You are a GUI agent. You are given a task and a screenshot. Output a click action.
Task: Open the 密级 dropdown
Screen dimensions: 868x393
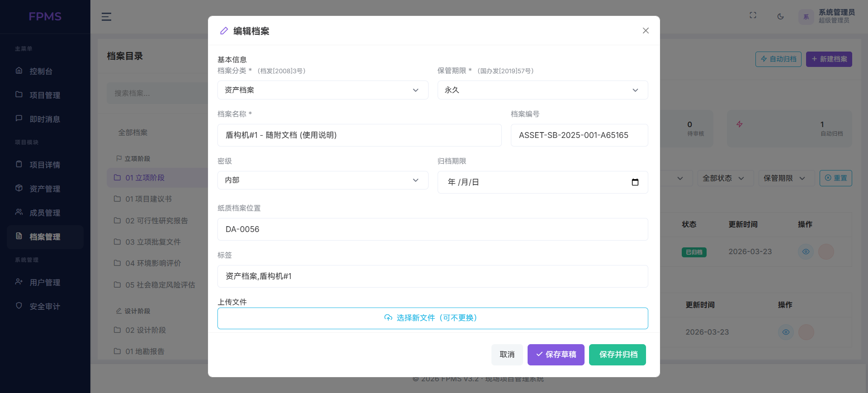coord(322,180)
